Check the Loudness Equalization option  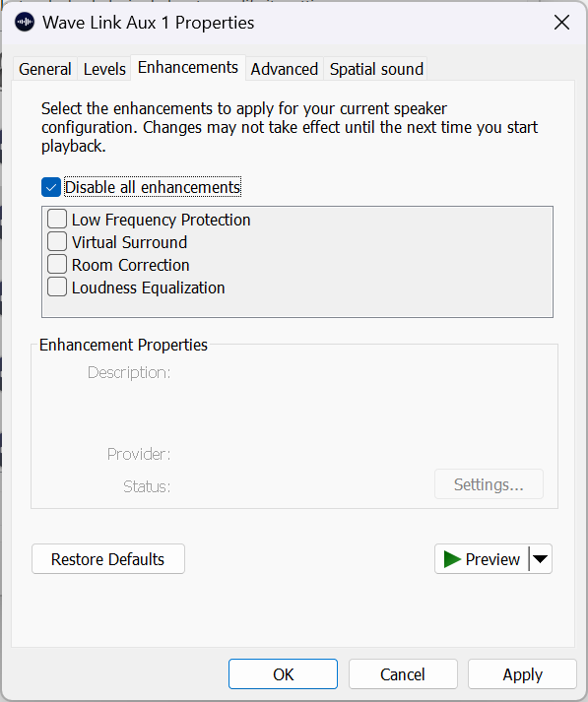57,287
